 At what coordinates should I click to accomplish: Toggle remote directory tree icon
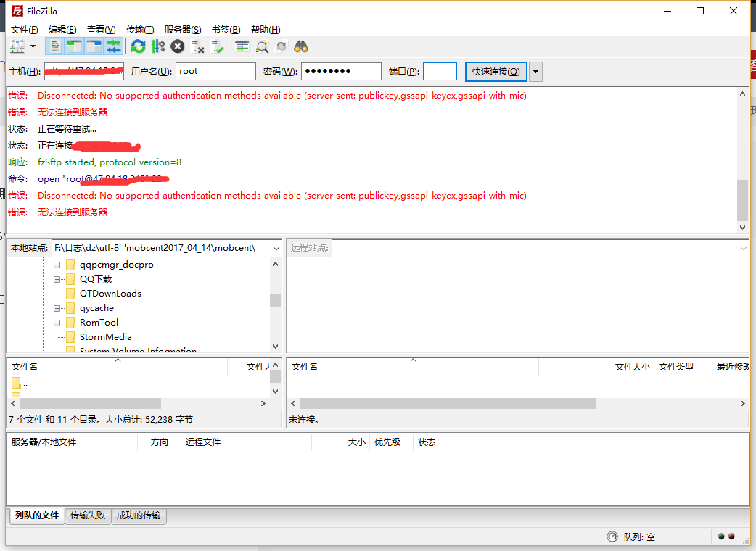pyautogui.click(x=94, y=46)
